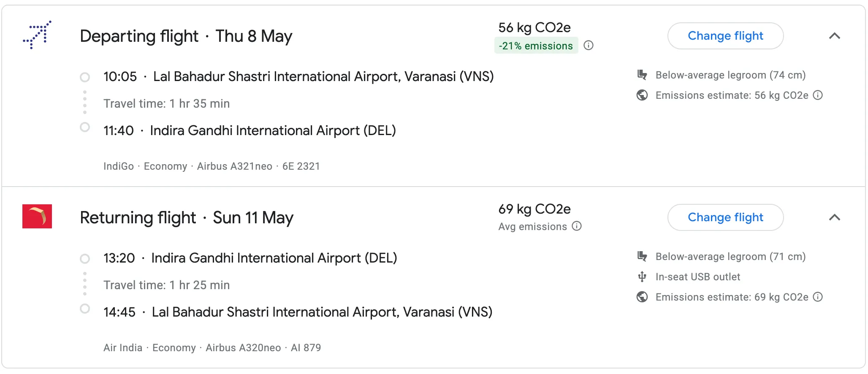The image size is (868, 374).
Task: Click globe icon next to 69 kg estimate
Action: [642, 297]
